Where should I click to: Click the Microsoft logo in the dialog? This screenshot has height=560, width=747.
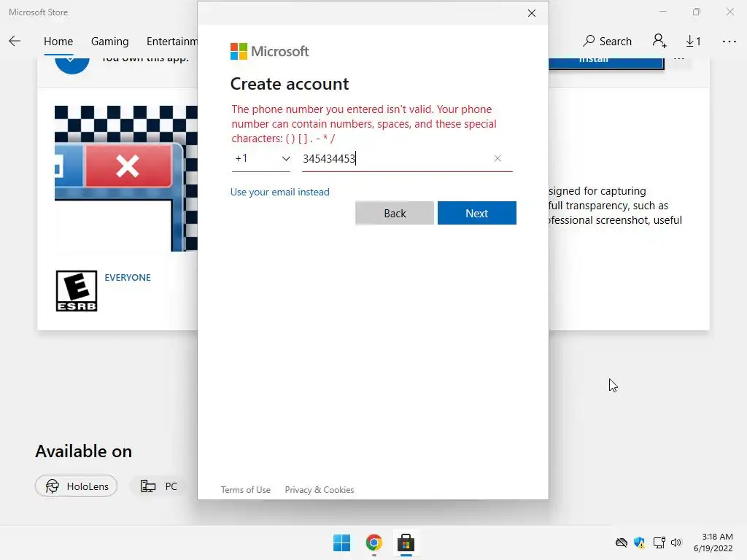270,52
